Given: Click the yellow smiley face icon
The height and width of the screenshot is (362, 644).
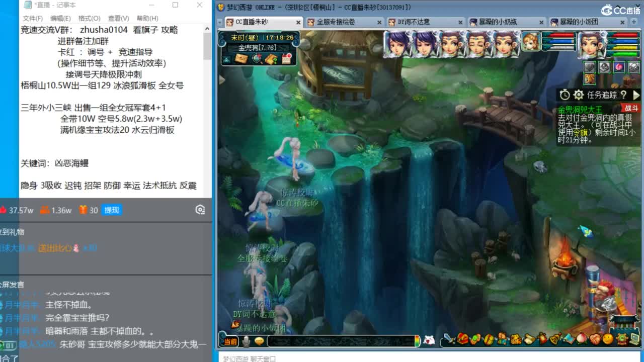Looking at the screenshot, I should [x=608, y=339].
